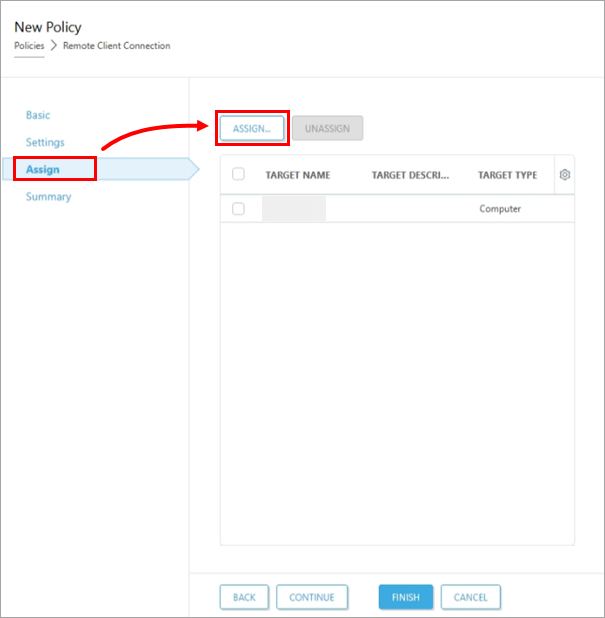Click the ASSIGN... button
Viewport: 605px width, 618px height.
[x=252, y=128]
